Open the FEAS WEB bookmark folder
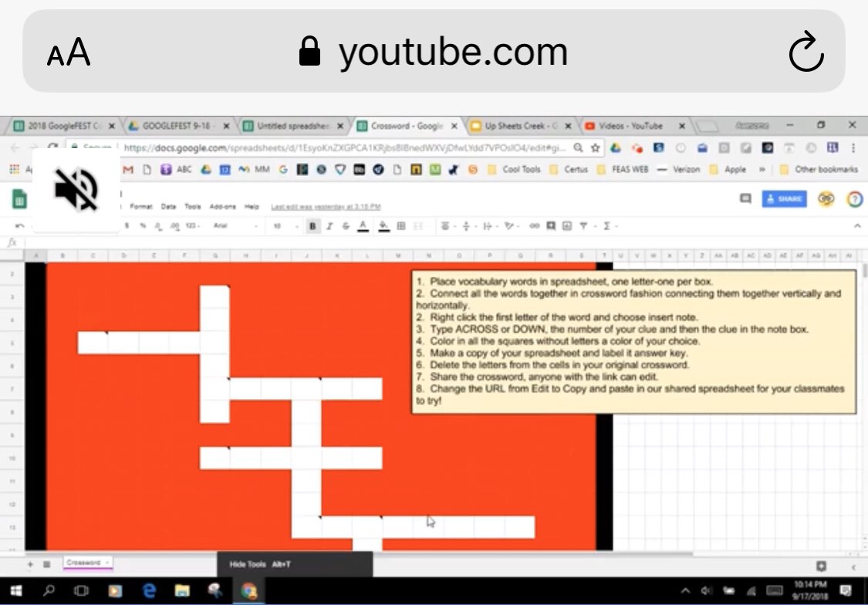The height and width of the screenshot is (605, 868). tap(623, 169)
